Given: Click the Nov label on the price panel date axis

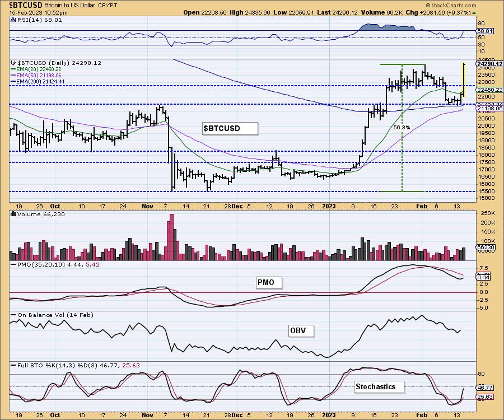Looking at the screenshot, I should [147, 206].
